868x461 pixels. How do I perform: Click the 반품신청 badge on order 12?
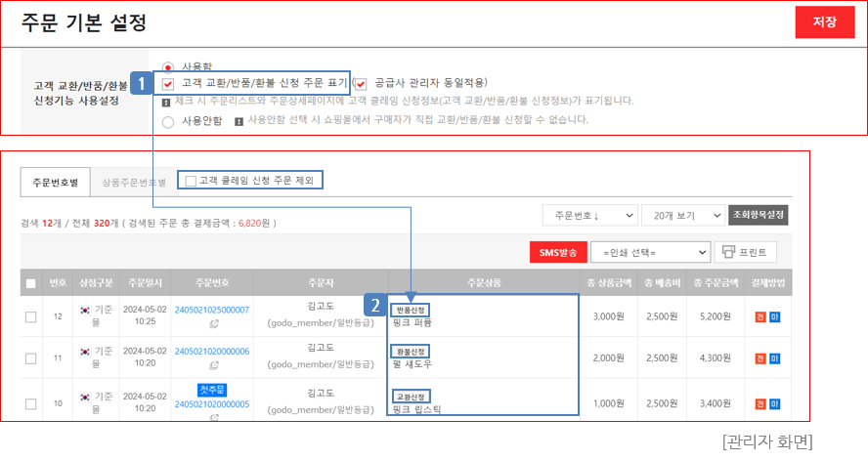(x=410, y=310)
